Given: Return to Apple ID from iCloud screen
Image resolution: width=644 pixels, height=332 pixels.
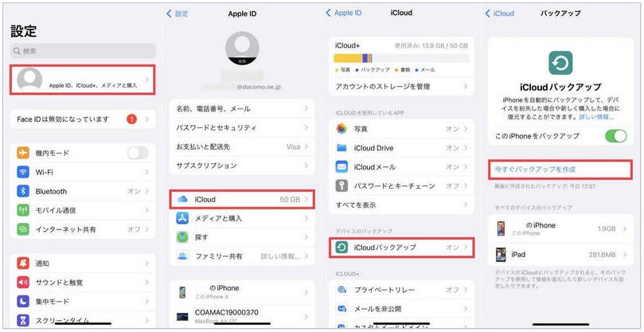Looking at the screenshot, I should 344,13.
